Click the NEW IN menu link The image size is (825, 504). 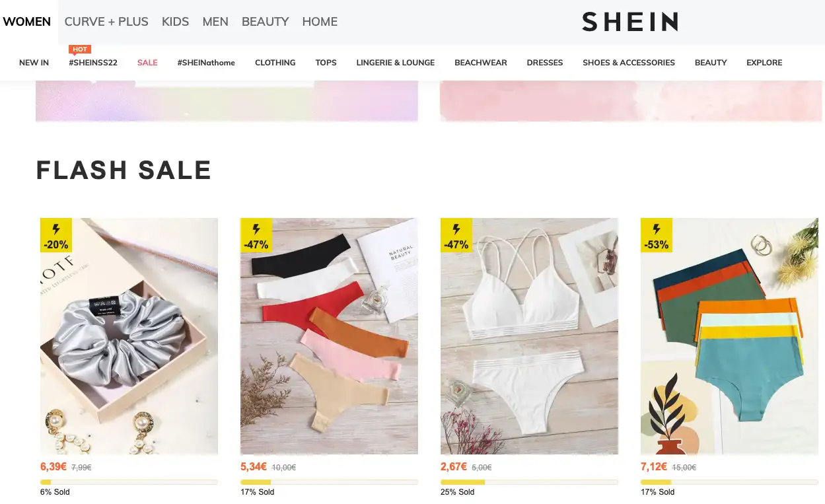click(x=34, y=63)
